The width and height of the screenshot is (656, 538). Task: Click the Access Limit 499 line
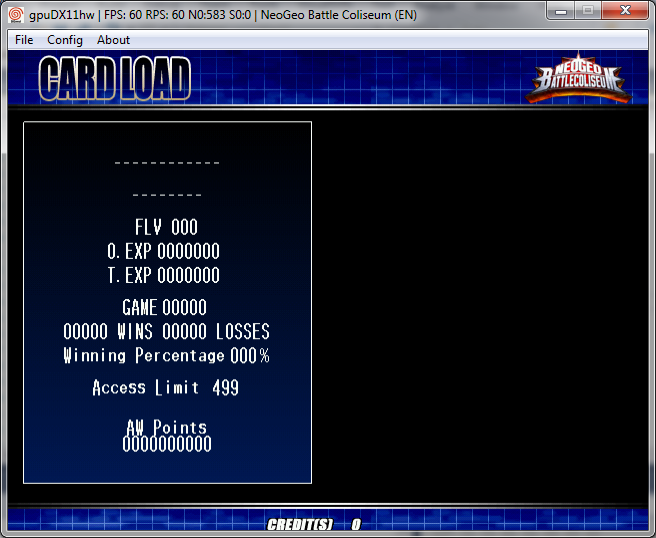pyautogui.click(x=166, y=387)
